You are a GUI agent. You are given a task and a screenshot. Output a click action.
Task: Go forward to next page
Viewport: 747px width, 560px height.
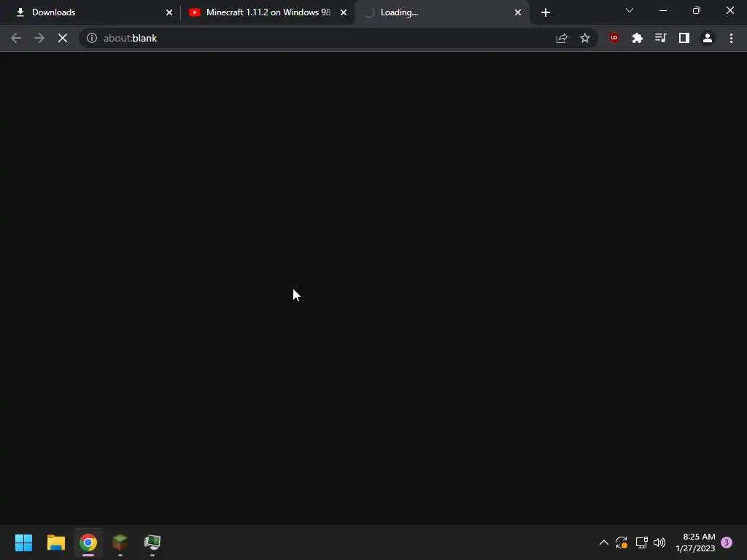(x=39, y=38)
